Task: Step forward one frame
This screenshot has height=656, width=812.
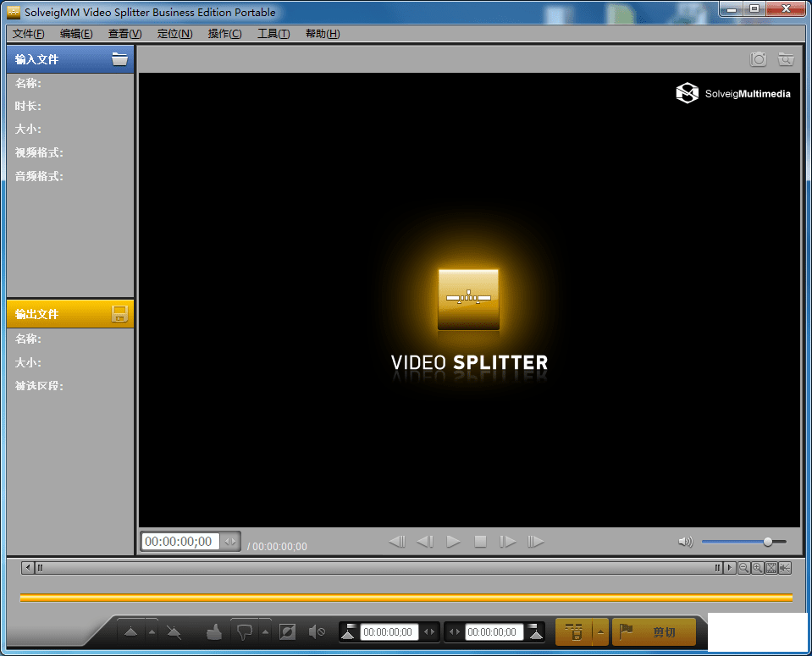Action: point(507,542)
